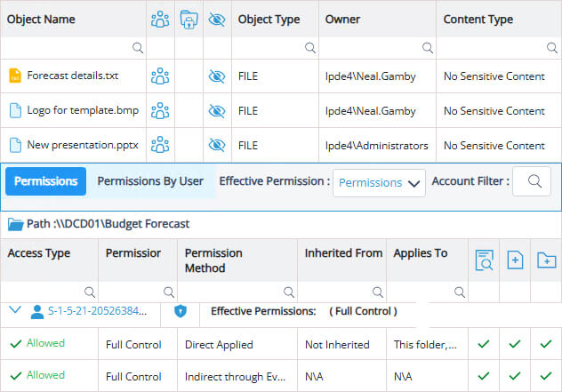Viewport: 562px width, 392px height.
Task: Click the add file icon column header
Action: pos(515,260)
